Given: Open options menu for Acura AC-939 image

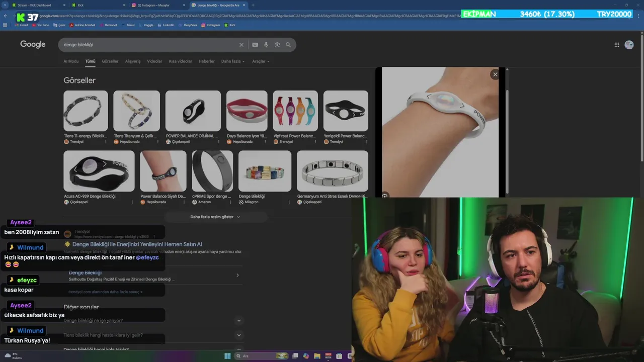Looking at the screenshot, I should (x=132, y=202).
